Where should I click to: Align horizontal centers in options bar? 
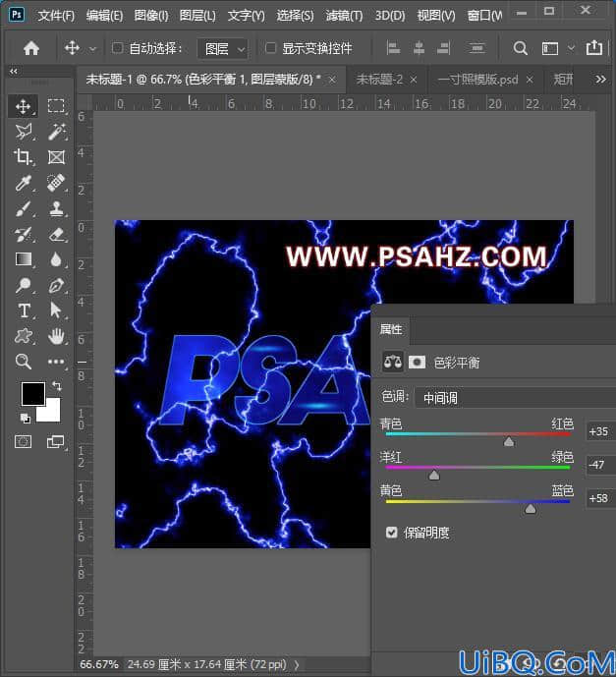click(x=419, y=48)
